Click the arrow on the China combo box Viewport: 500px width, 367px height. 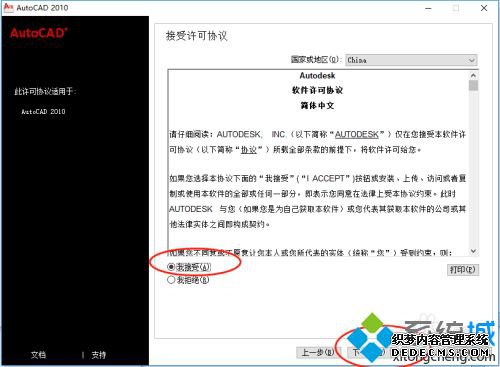click(x=471, y=60)
